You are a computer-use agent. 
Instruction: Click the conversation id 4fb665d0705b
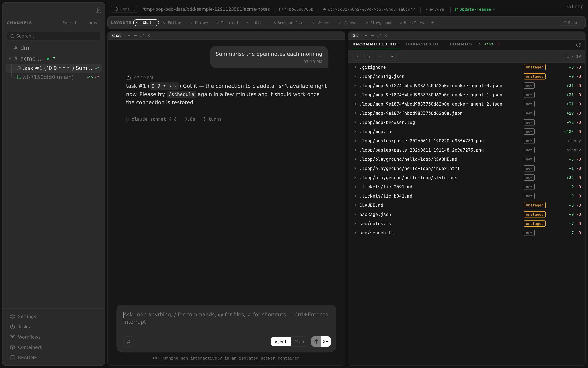point(296,9)
